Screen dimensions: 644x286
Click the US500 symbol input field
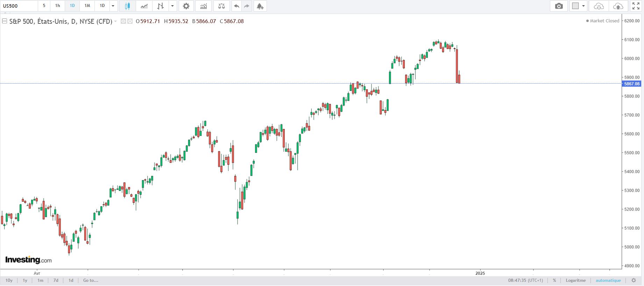click(19, 6)
